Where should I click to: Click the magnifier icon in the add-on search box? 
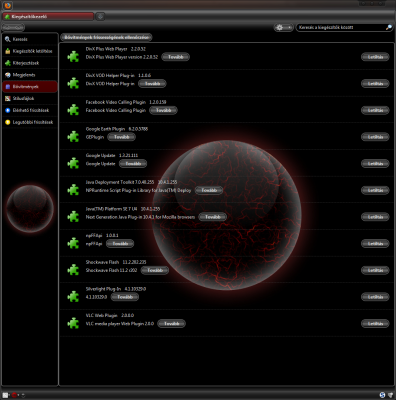tap(388, 27)
